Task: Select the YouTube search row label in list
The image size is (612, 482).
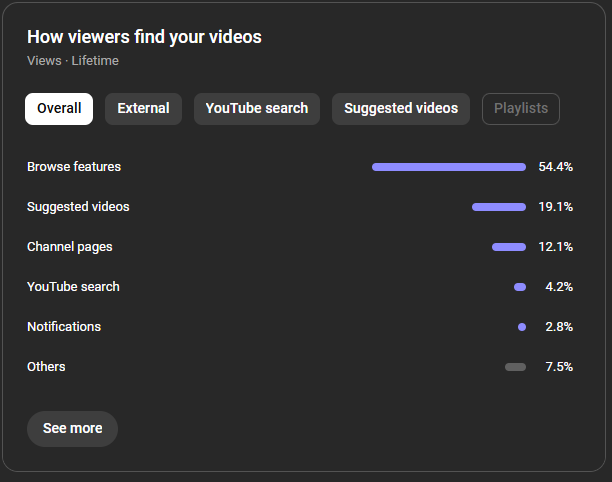Action: point(73,287)
